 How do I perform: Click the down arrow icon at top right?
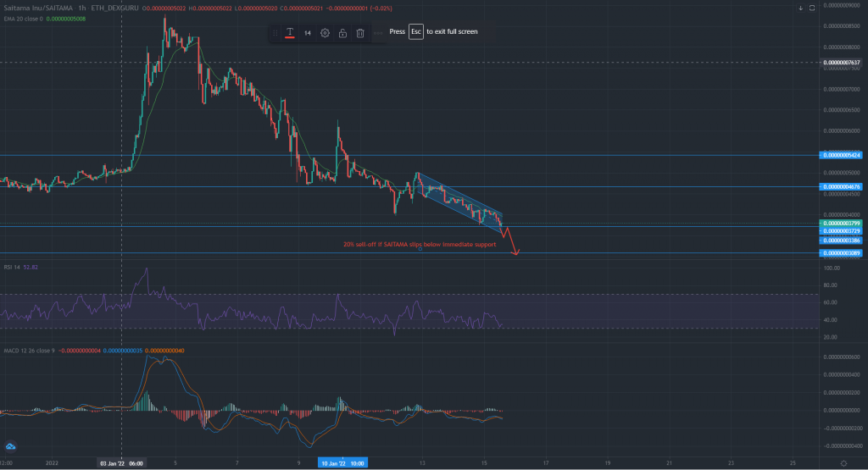(x=800, y=8)
